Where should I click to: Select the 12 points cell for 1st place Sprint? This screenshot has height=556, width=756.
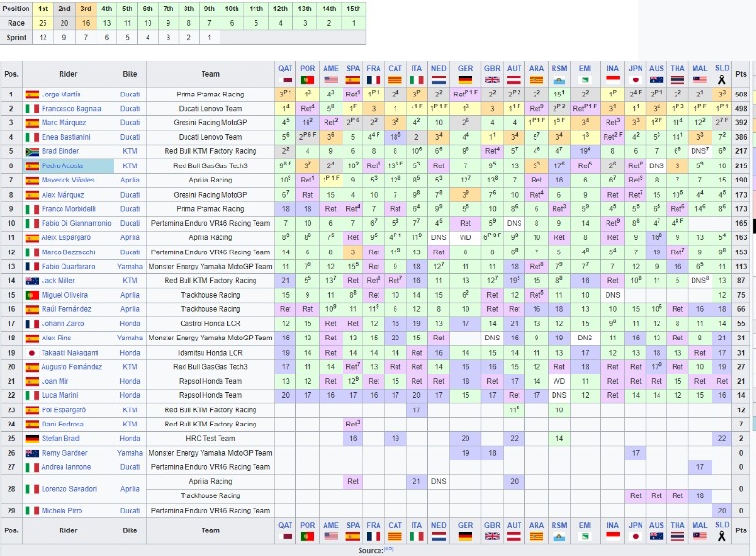click(43, 37)
